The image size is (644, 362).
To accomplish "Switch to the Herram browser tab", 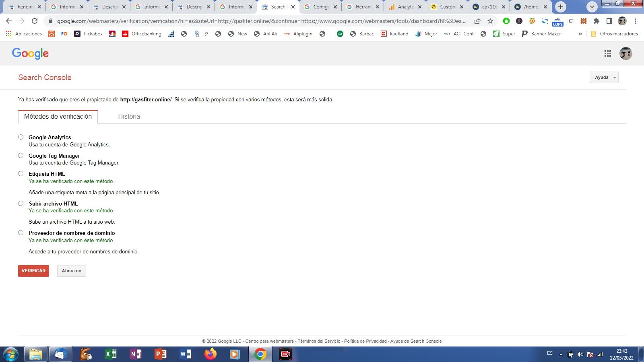I will tap(363, 7).
